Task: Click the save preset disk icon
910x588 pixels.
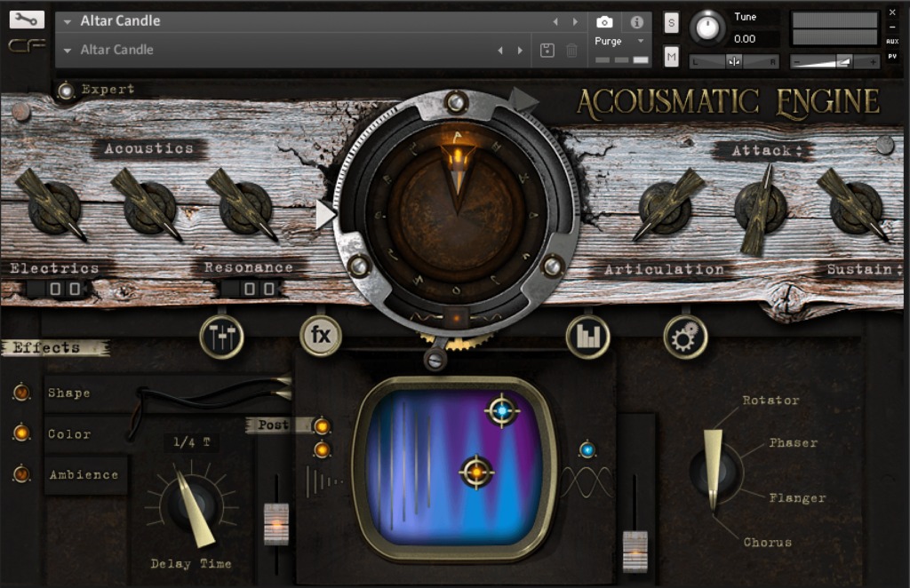Action: [547, 51]
